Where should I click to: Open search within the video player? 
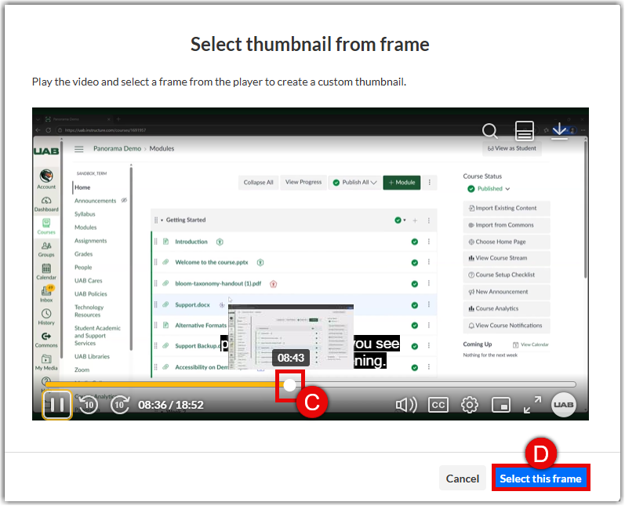click(x=490, y=131)
